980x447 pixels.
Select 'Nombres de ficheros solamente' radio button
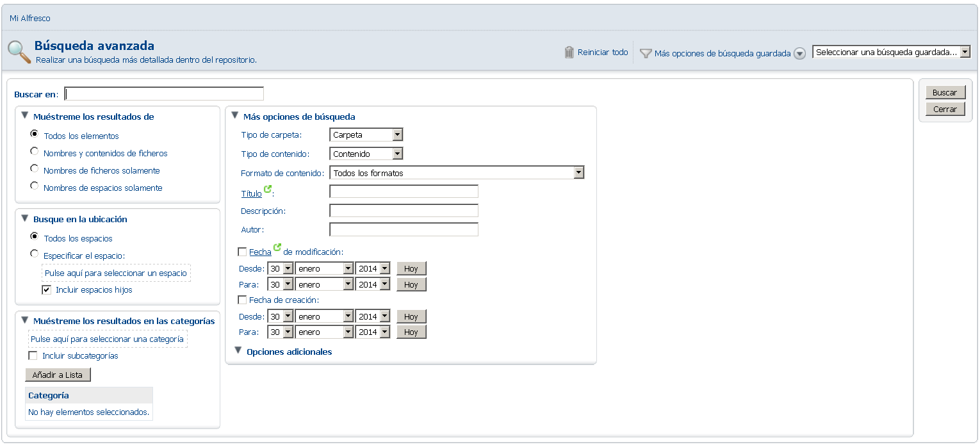click(35, 168)
